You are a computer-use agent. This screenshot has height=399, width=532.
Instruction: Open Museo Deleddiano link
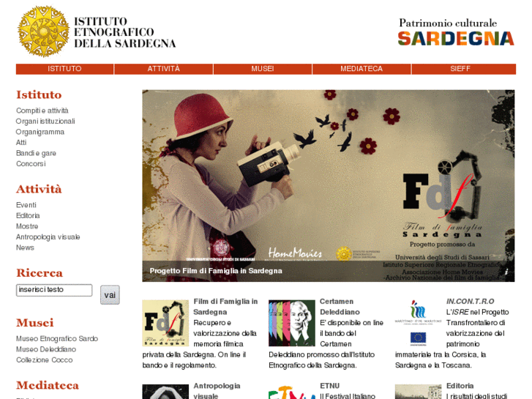pyautogui.click(x=46, y=349)
